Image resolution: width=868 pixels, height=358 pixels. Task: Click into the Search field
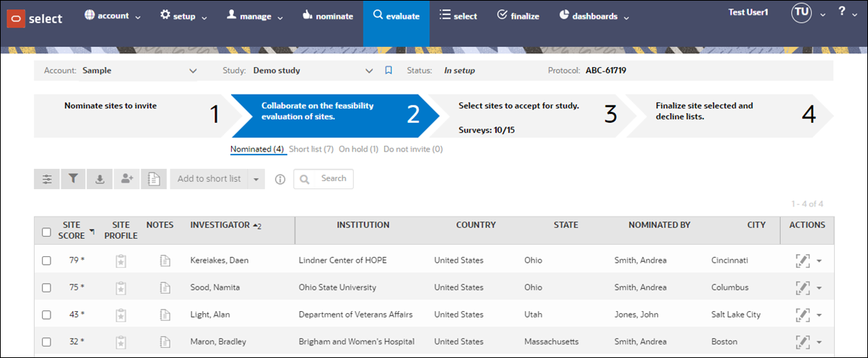[x=324, y=179]
